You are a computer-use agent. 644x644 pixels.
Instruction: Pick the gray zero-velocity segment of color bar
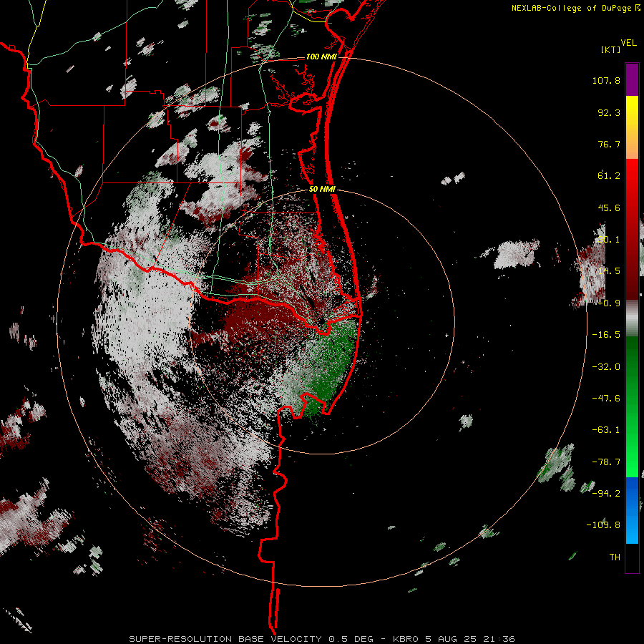coord(632,318)
